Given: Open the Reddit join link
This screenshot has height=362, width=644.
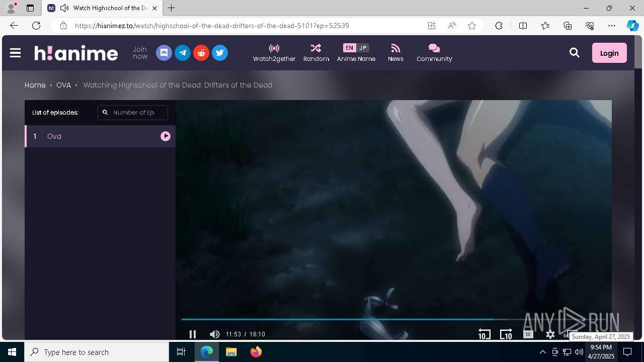Looking at the screenshot, I should 201,53.
